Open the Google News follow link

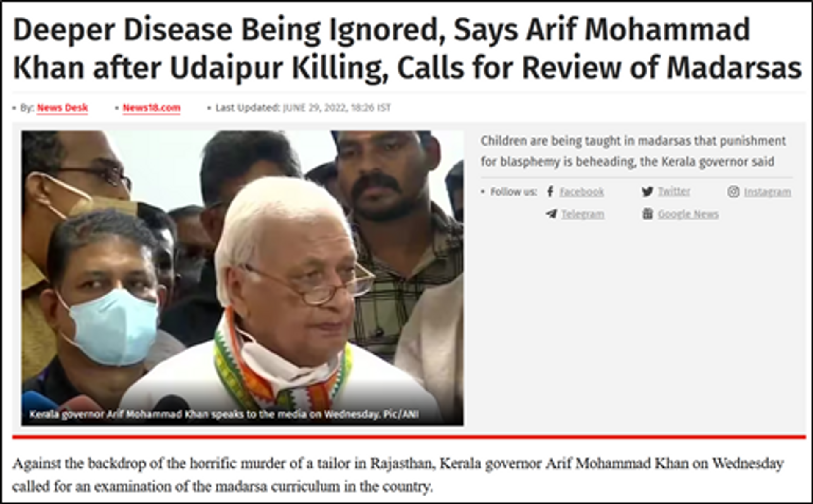[x=689, y=215]
